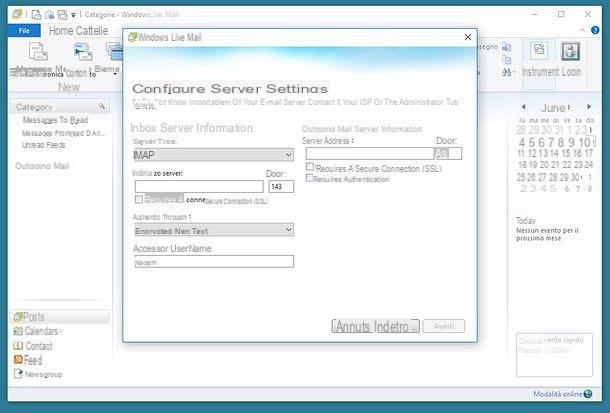The height and width of the screenshot is (413, 610).
Task: Click the new email message icon in ribbon
Action: (38, 52)
